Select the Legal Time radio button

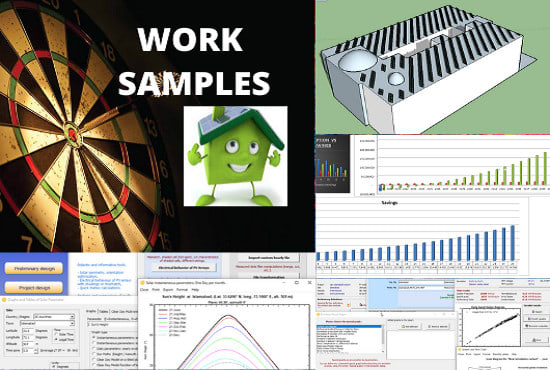[x=56, y=339]
